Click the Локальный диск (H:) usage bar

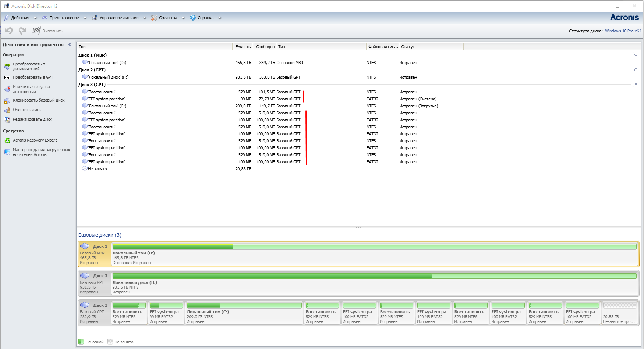[x=374, y=276]
